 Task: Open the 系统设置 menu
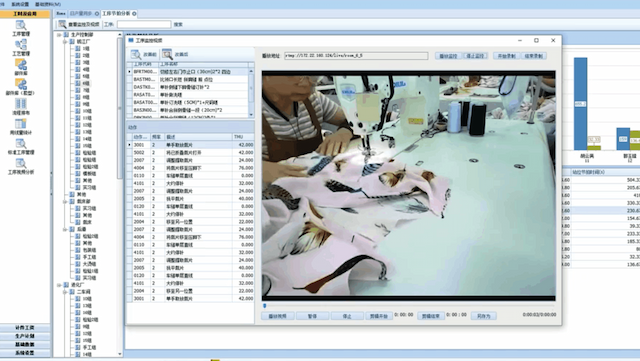point(20,4)
